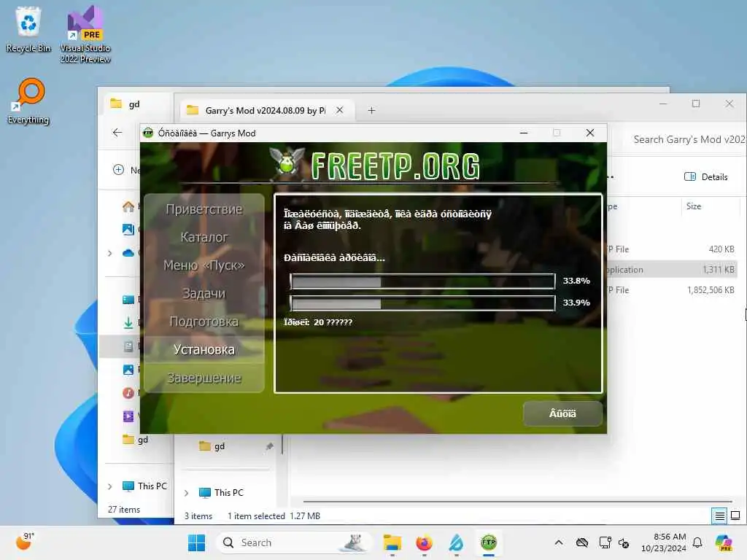Click the OneDrive tray icon
This screenshot has width=747, height=560.
(x=581, y=542)
